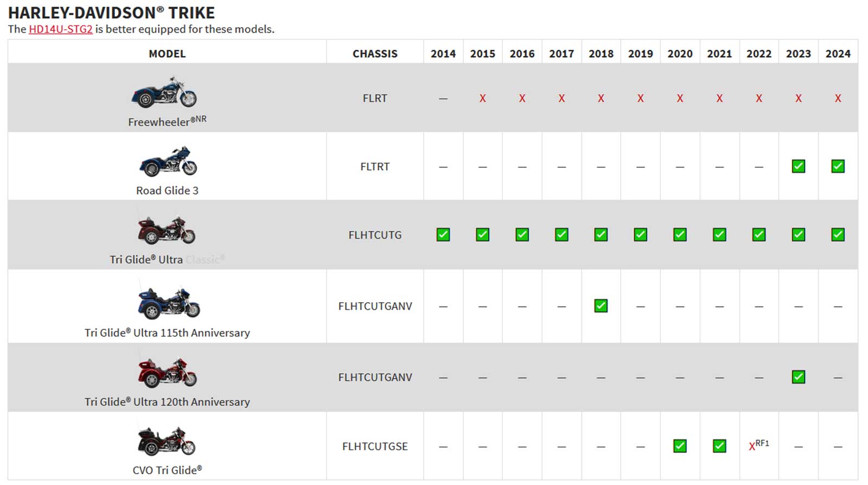Click the Tri Glide Ultra trike image
Viewport: 868px width, 485px height.
(167, 230)
